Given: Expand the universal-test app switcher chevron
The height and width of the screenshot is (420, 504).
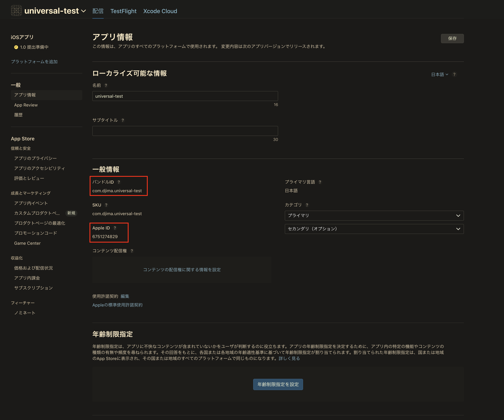Looking at the screenshot, I should (x=84, y=11).
